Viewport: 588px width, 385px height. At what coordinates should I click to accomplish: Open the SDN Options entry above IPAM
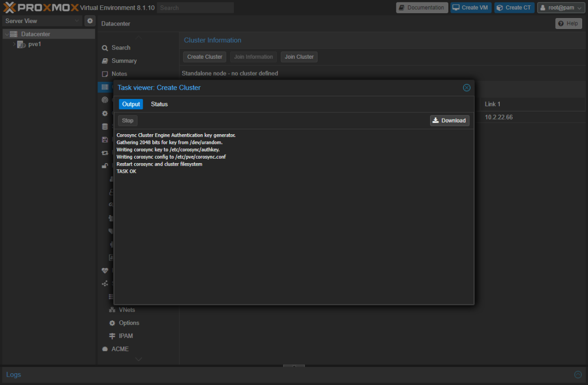[x=129, y=323]
